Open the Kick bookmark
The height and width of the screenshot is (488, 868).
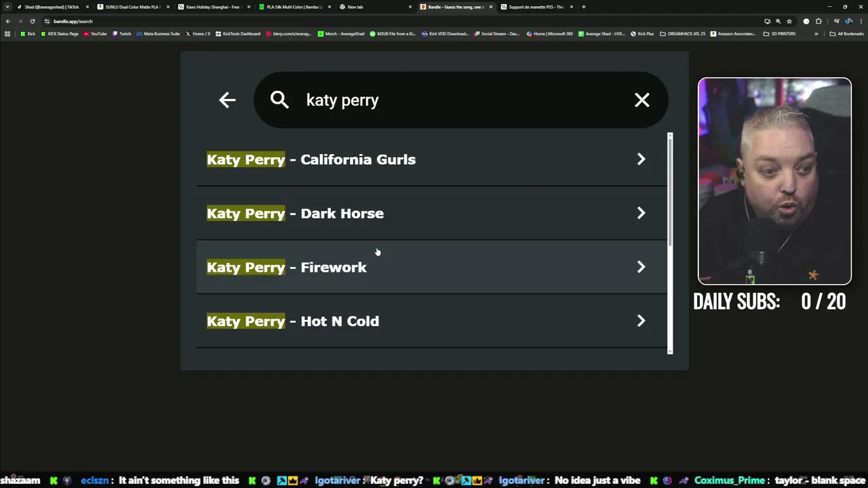pos(28,34)
